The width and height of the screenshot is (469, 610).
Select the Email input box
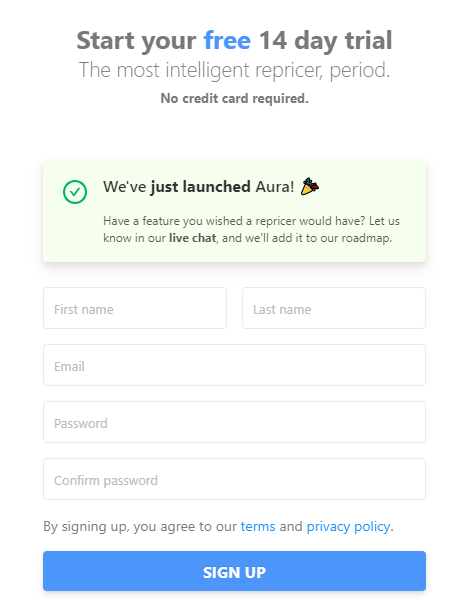(x=234, y=365)
